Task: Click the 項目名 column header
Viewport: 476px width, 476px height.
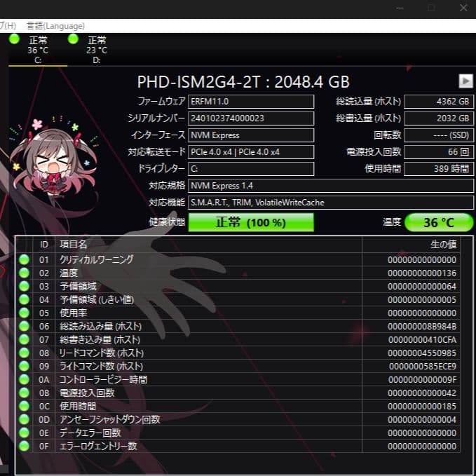Action: 208,245
